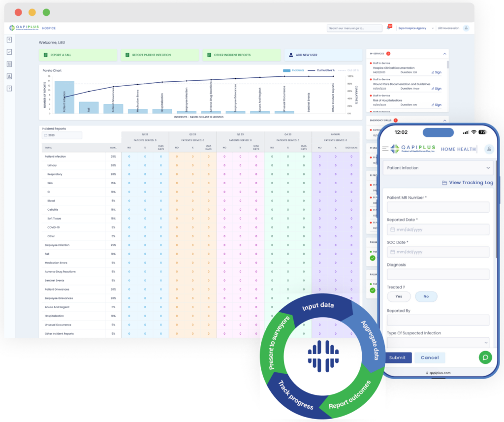Tap the profile avatar icon on phone header

coord(489,149)
